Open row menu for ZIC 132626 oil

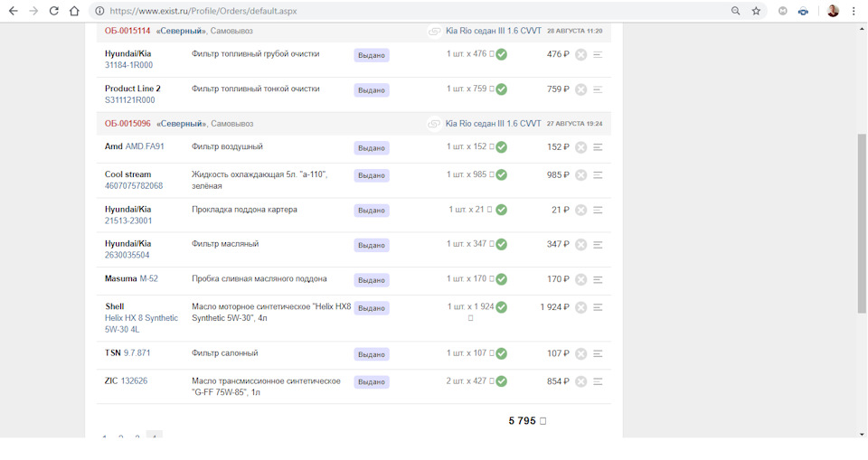(598, 381)
